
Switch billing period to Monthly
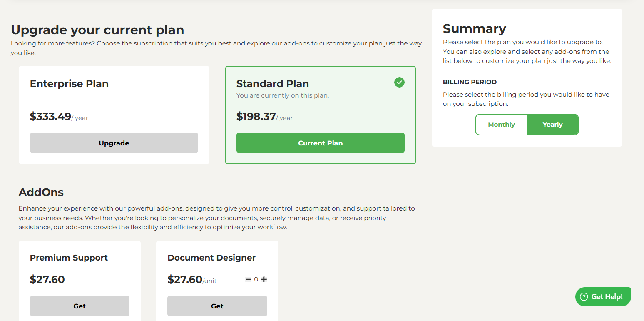[x=501, y=125]
